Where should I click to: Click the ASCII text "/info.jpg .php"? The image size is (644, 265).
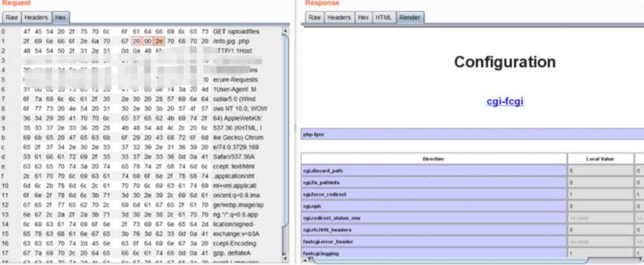pos(231,41)
